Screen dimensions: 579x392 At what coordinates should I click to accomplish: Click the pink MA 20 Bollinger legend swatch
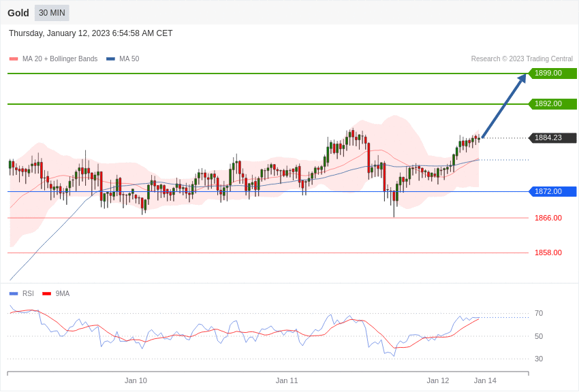[14, 59]
